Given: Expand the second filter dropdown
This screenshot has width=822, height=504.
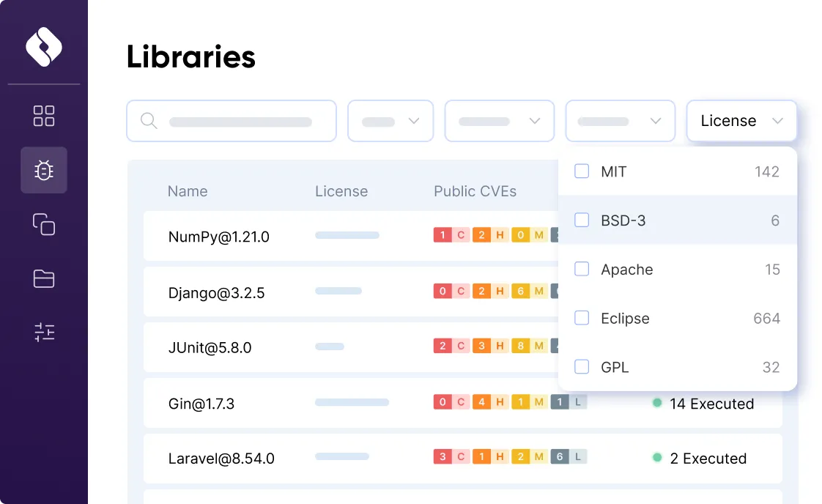Looking at the screenshot, I should click(499, 121).
